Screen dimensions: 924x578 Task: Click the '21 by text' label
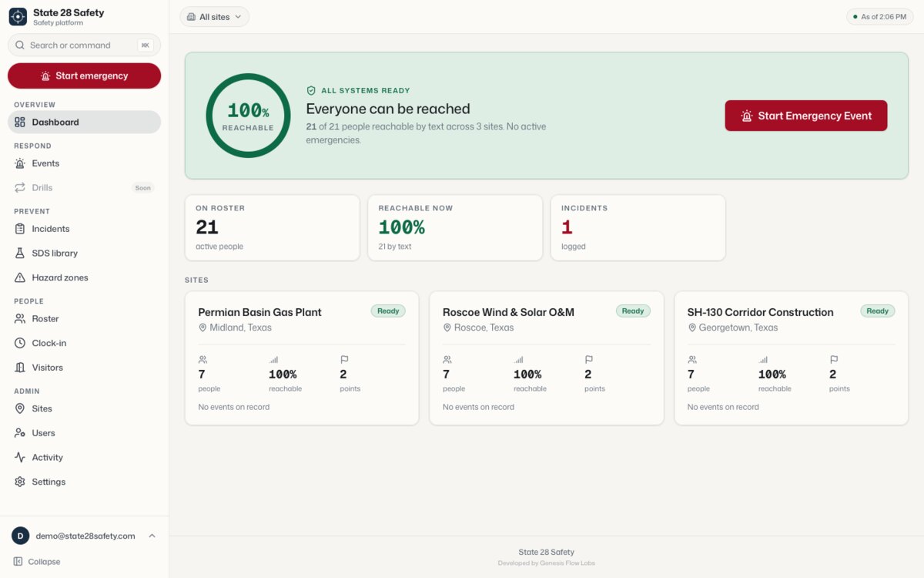click(395, 247)
